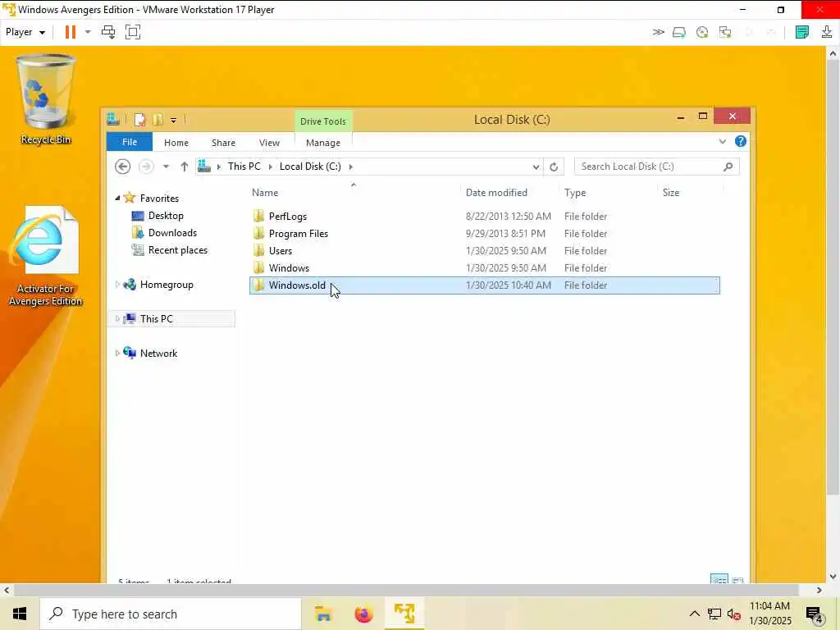Expand the ribbon with the chevron arrow
Screen dimensions: 840x630
point(722,141)
